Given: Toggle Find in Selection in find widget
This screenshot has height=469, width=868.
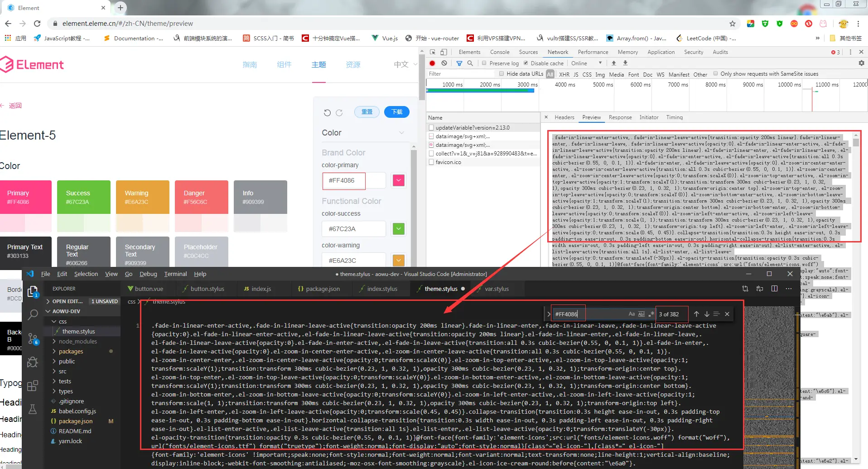Looking at the screenshot, I should 716,314.
